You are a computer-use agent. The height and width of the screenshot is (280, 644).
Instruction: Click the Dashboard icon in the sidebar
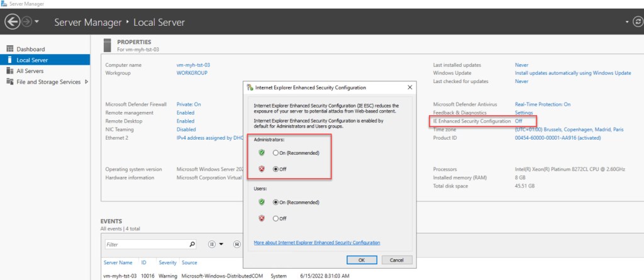tap(10, 49)
